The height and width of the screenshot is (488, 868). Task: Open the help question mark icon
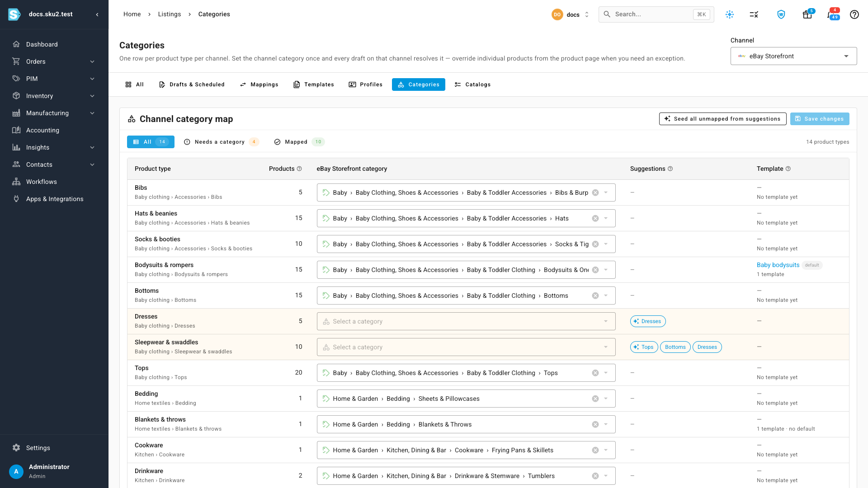[x=854, y=14]
